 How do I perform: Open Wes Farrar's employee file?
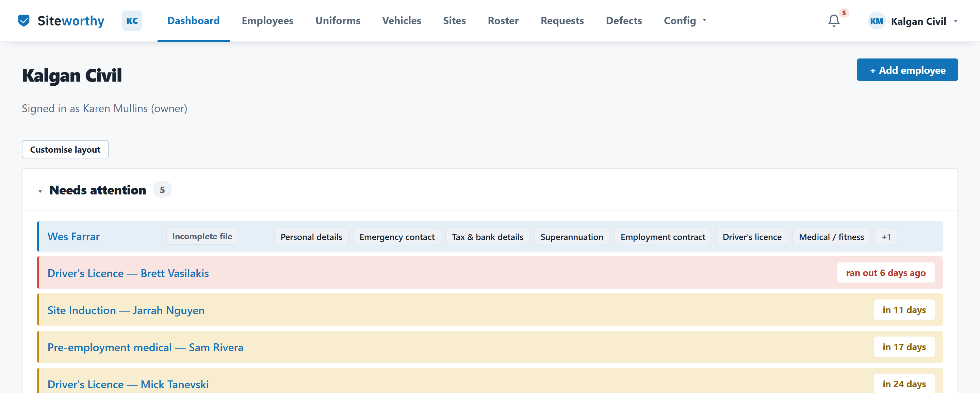[x=73, y=237]
